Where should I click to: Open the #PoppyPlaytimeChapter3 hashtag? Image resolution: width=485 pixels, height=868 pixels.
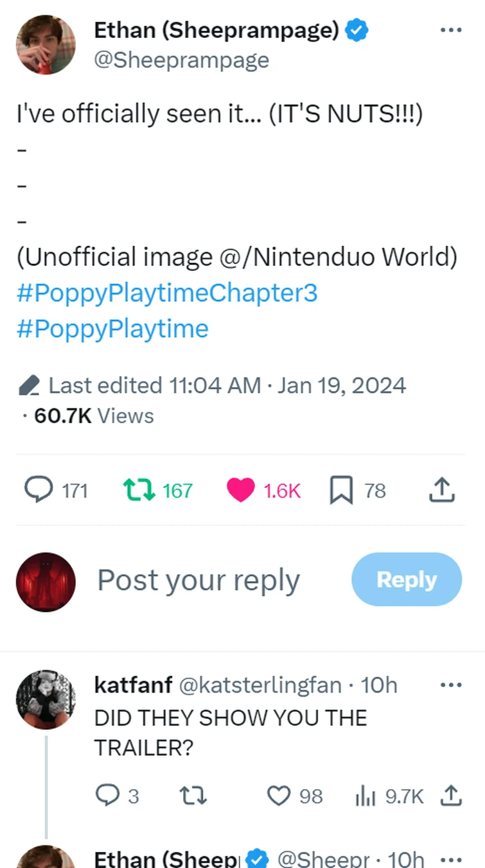(167, 293)
